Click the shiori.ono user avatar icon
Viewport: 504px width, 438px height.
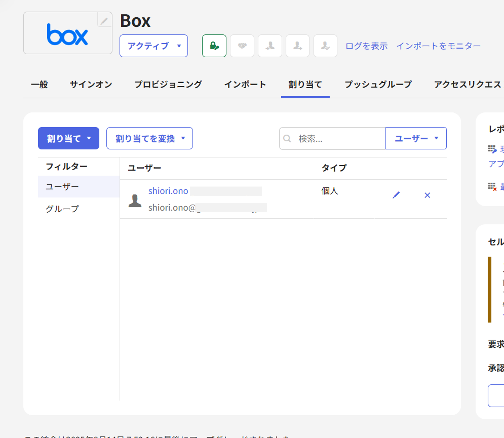point(135,201)
